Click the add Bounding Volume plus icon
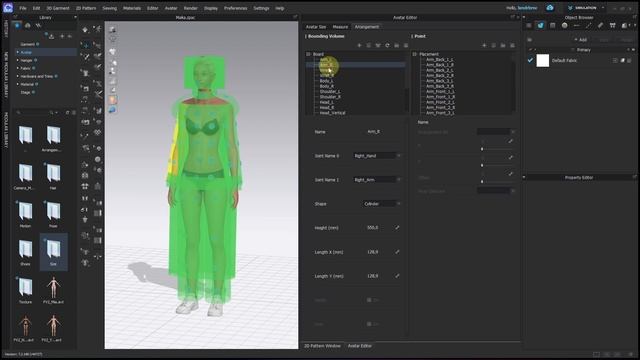Image resolution: width=640 pixels, height=360 pixels. pyautogui.click(x=359, y=45)
